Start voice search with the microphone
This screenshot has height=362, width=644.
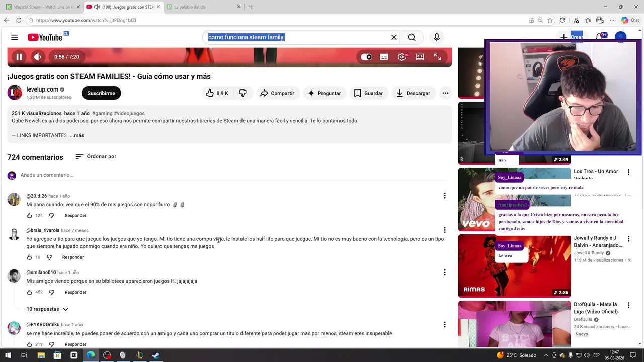pos(437,37)
